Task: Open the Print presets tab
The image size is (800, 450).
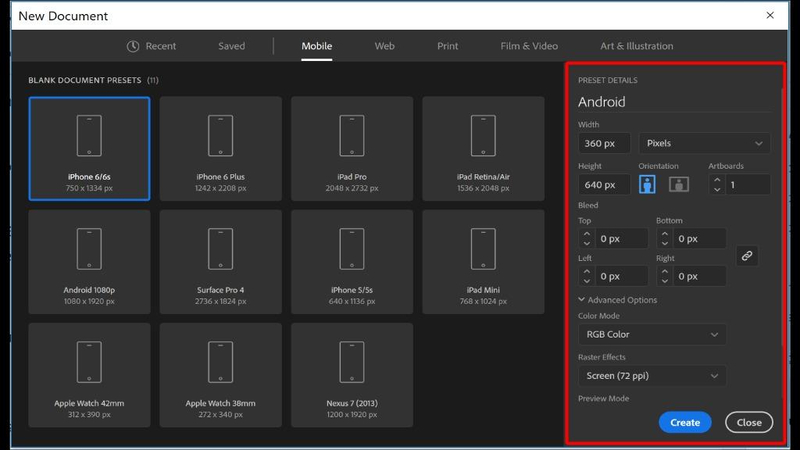Action: [x=447, y=46]
